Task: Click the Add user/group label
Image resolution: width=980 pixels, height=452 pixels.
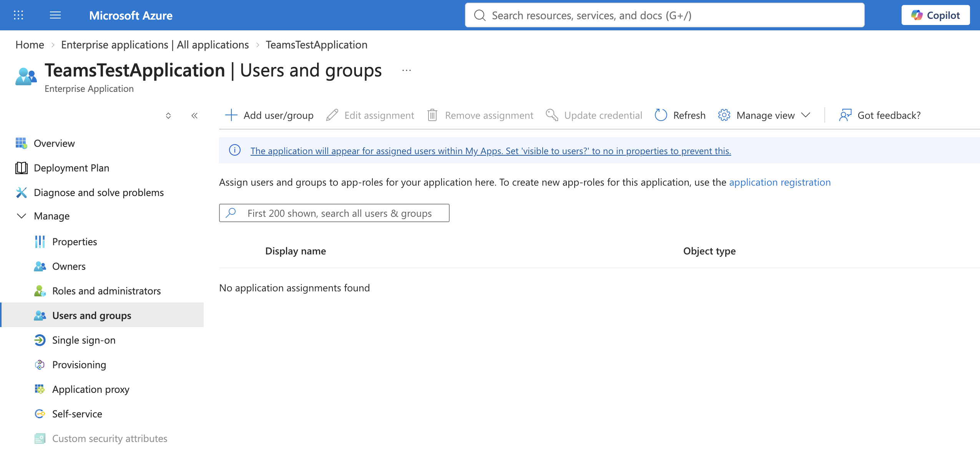Action: (x=279, y=115)
